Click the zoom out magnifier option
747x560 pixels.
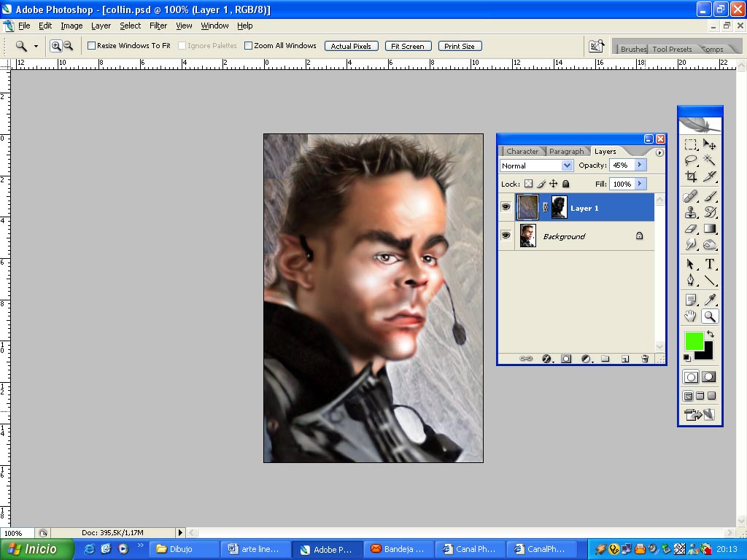click(68, 46)
